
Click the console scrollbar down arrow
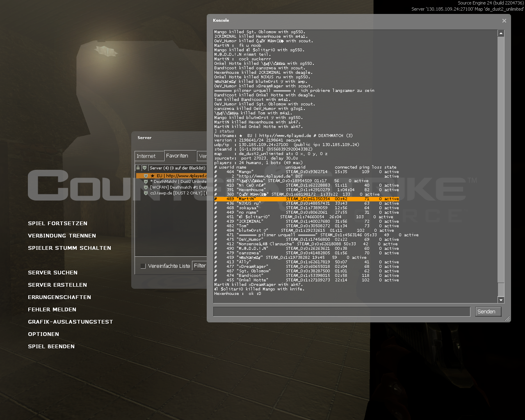click(501, 300)
